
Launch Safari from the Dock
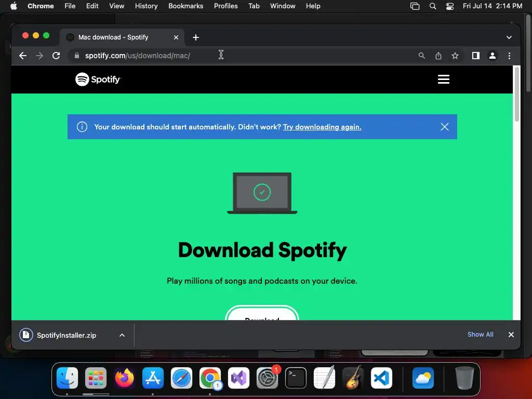181,378
